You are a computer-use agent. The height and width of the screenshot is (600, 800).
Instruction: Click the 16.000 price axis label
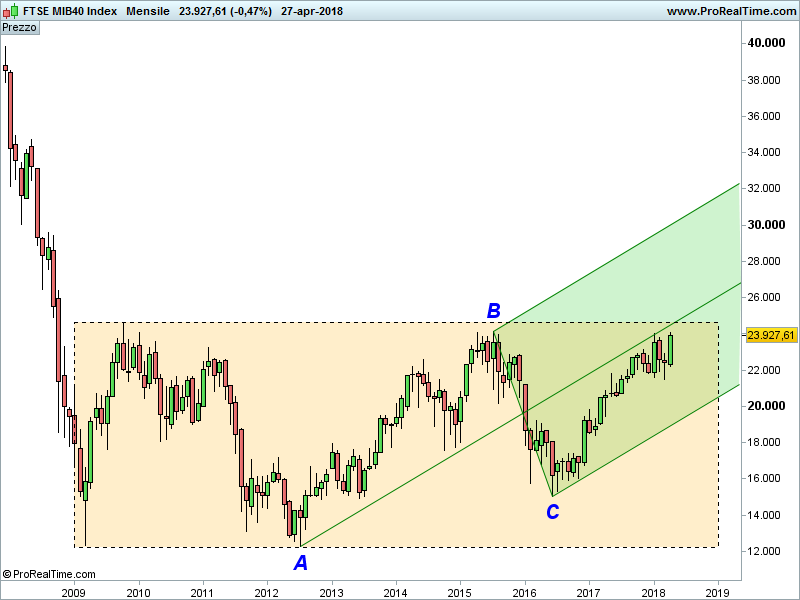click(764, 479)
